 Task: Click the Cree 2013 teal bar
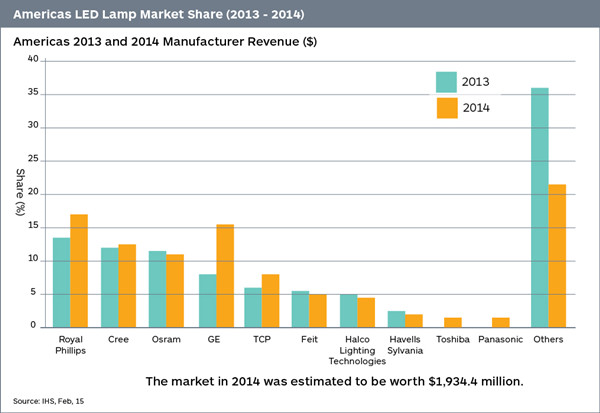(109, 287)
